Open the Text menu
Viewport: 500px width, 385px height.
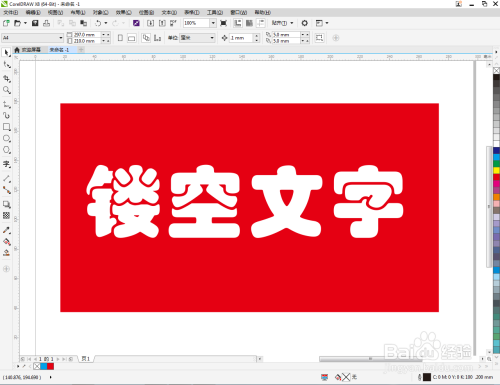(x=169, y=13)
